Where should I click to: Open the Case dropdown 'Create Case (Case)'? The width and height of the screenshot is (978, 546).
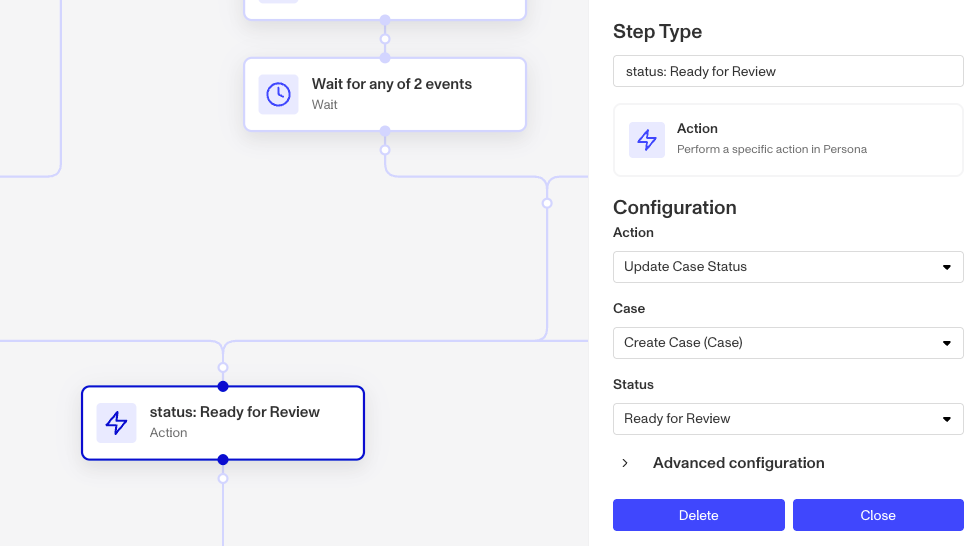(x=788, y=343)
